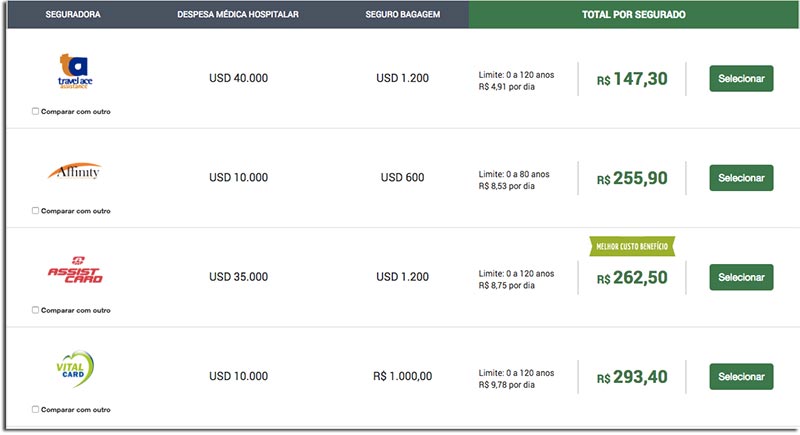The width and height of the screenshot is (800, 435).
Task: Click the R$ 147,30 total price
Action: coord(632,79)
